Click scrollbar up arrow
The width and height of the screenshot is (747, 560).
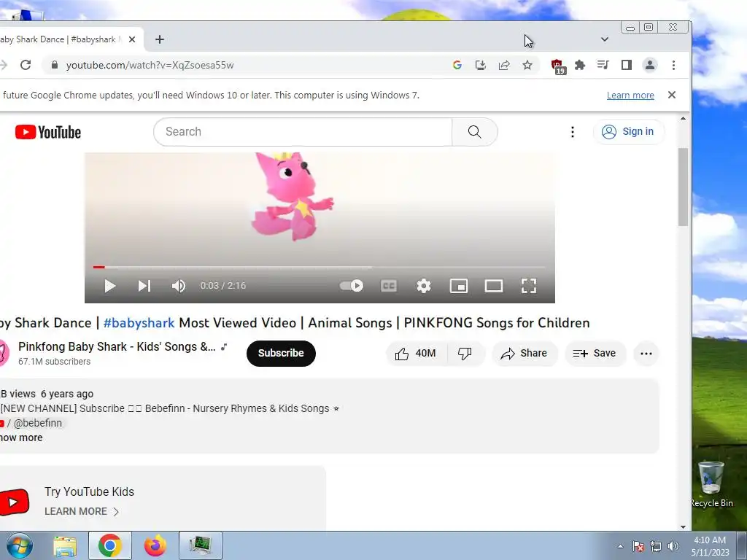point(683,119)
